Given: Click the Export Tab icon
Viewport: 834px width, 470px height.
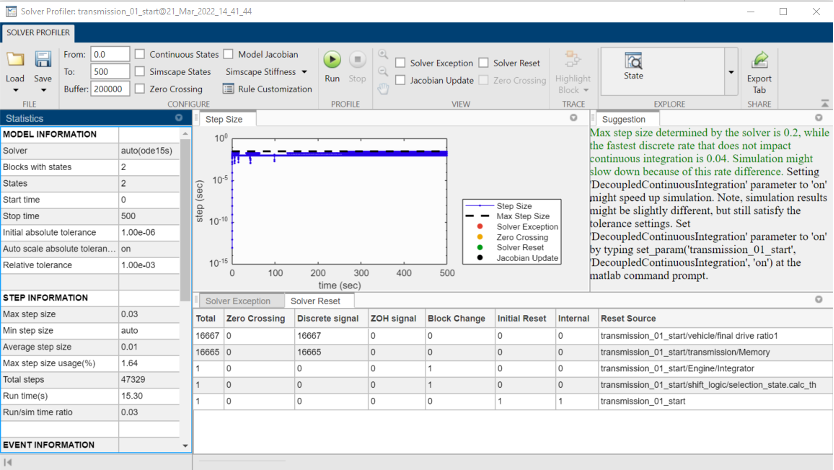Looking at the screenshot, I should 759,61.
